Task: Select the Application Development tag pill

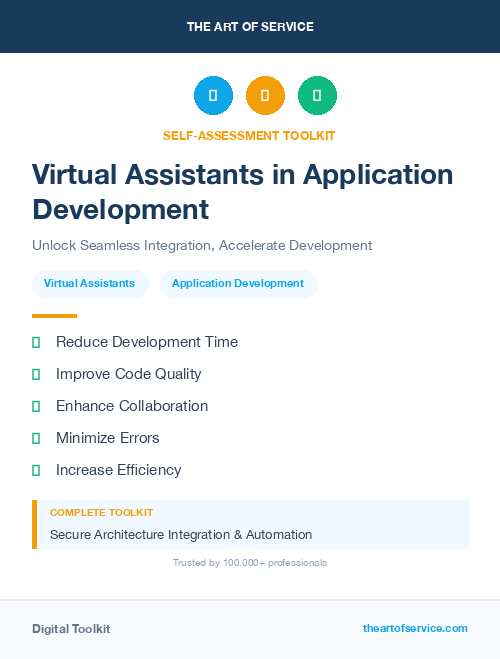Action: 239,284
